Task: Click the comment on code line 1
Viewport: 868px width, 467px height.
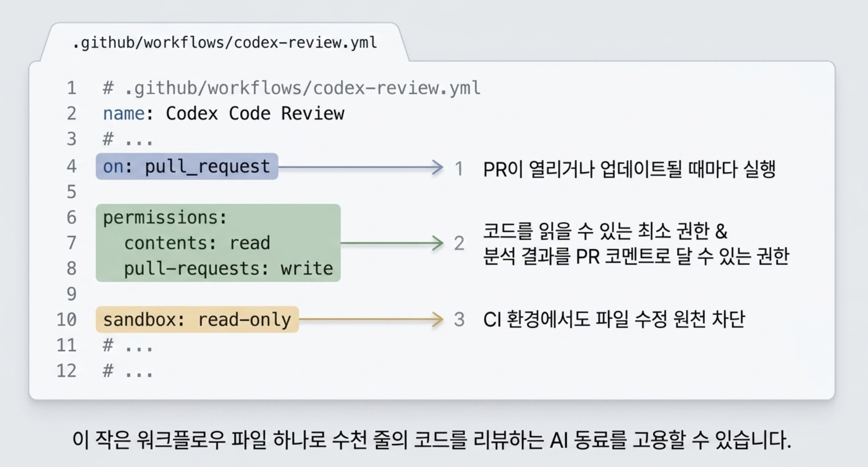Action: 291,88
